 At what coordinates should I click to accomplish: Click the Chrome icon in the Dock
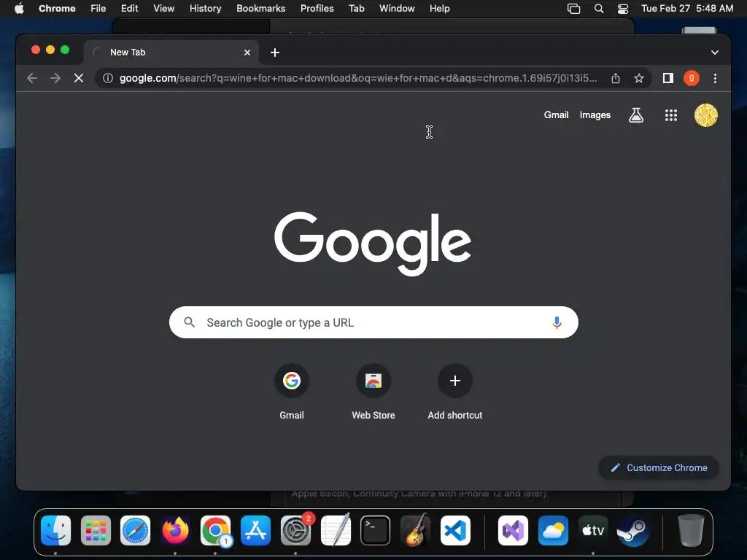tap(215, 530)
